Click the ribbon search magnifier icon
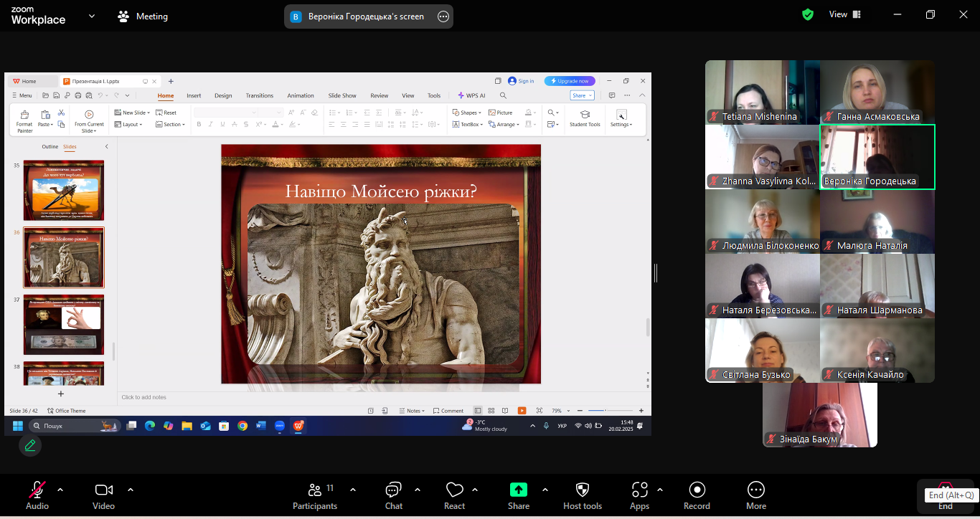Viewport: 980px width, 519px height. pos(503,95)
